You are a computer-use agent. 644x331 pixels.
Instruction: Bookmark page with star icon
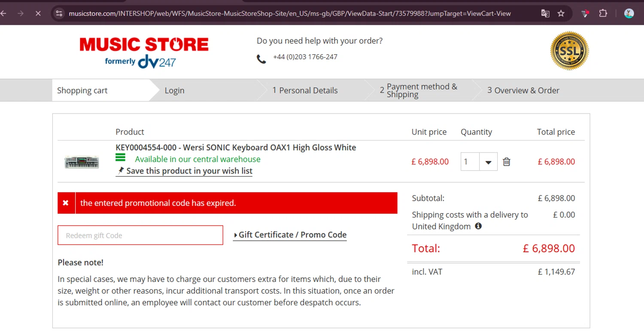[561, 13]
